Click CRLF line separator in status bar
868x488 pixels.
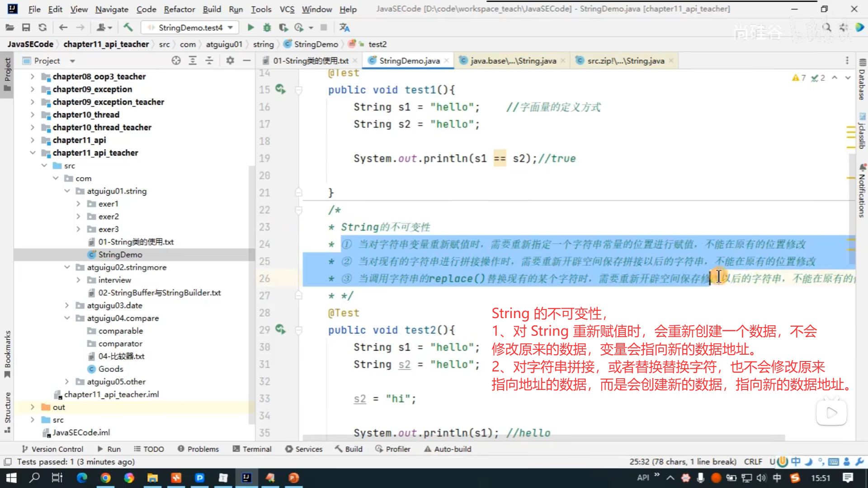753,462
